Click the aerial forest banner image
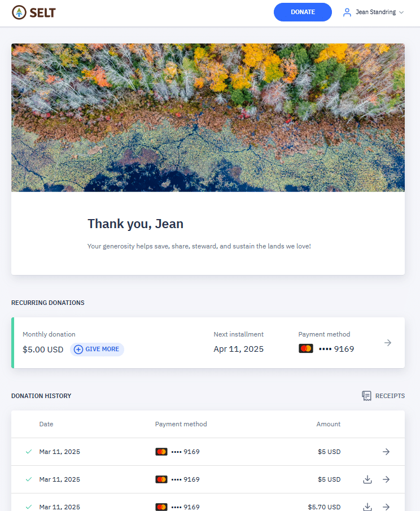The width and height of the screenshot is (420, 511). (208, 117)
